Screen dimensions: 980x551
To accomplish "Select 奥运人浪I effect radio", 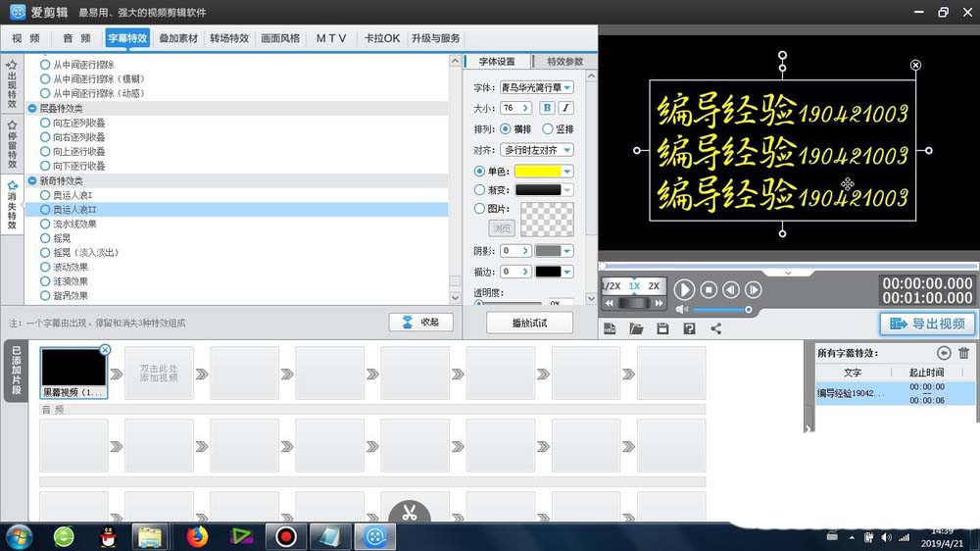I will pos(45,195).
